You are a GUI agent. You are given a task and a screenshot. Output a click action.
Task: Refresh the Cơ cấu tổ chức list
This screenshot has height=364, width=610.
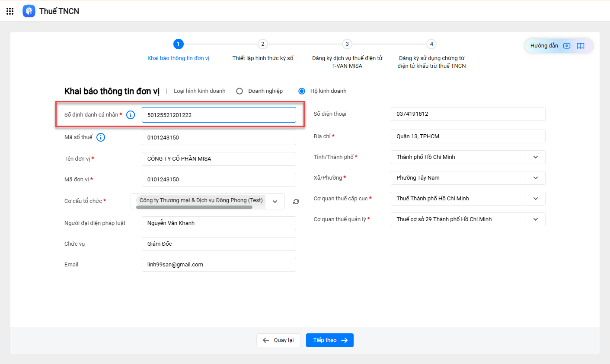296,202
